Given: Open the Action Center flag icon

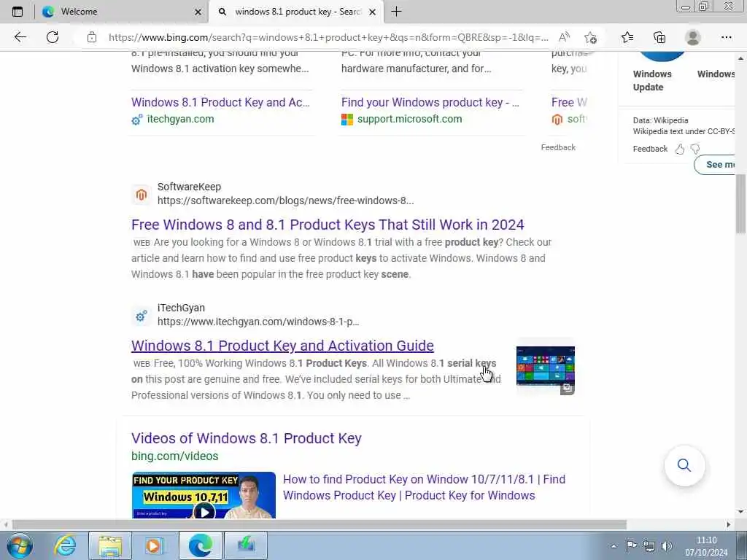Looking at the screenshot, I should (631, 545).
